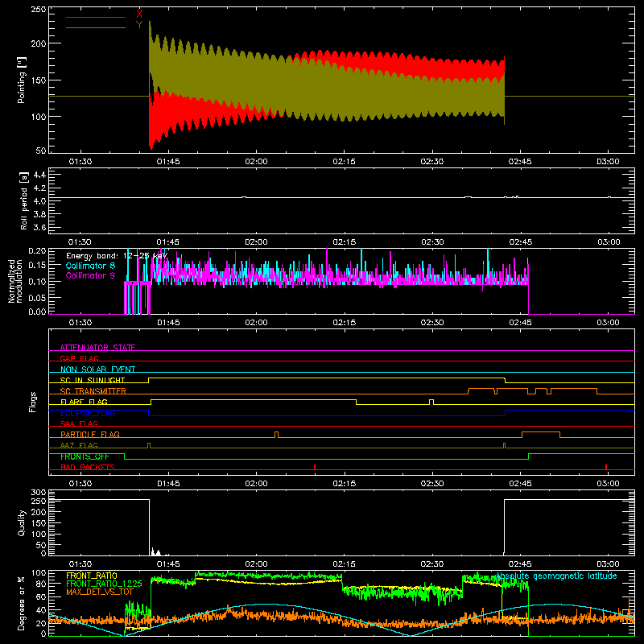
Task: Select the BAD_PACKETS flag label
Action: tap(88, 467)
